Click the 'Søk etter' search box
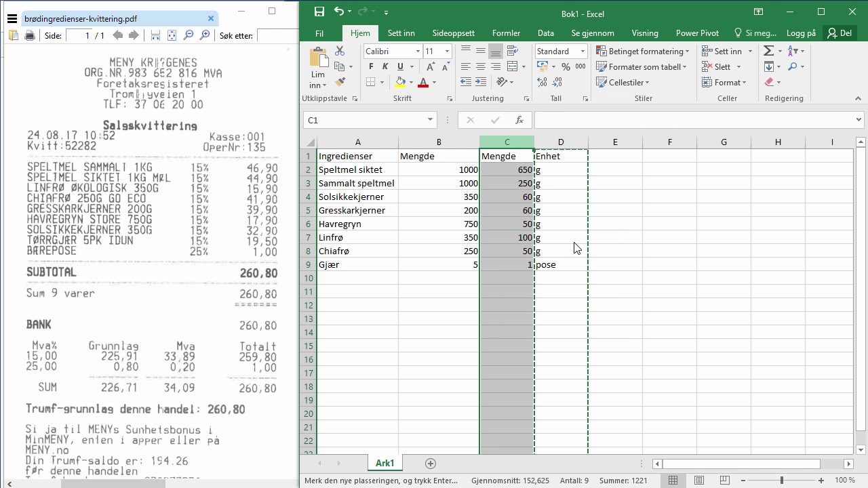 [277, 35]
